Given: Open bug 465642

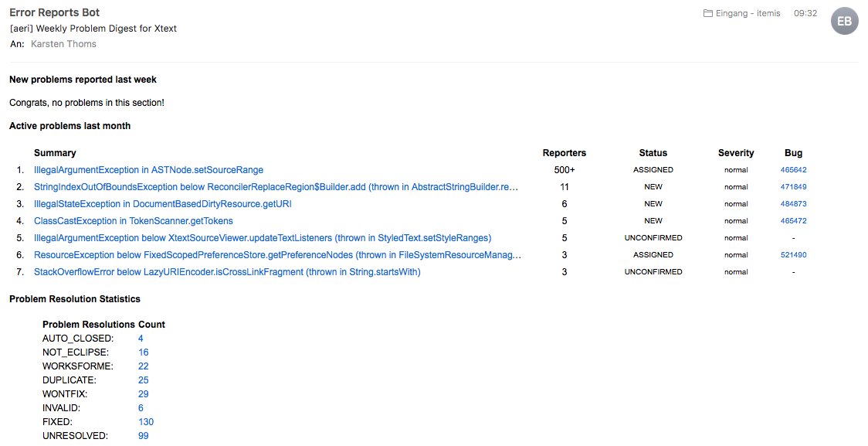Looking at the screenshot, I should 793,169.
